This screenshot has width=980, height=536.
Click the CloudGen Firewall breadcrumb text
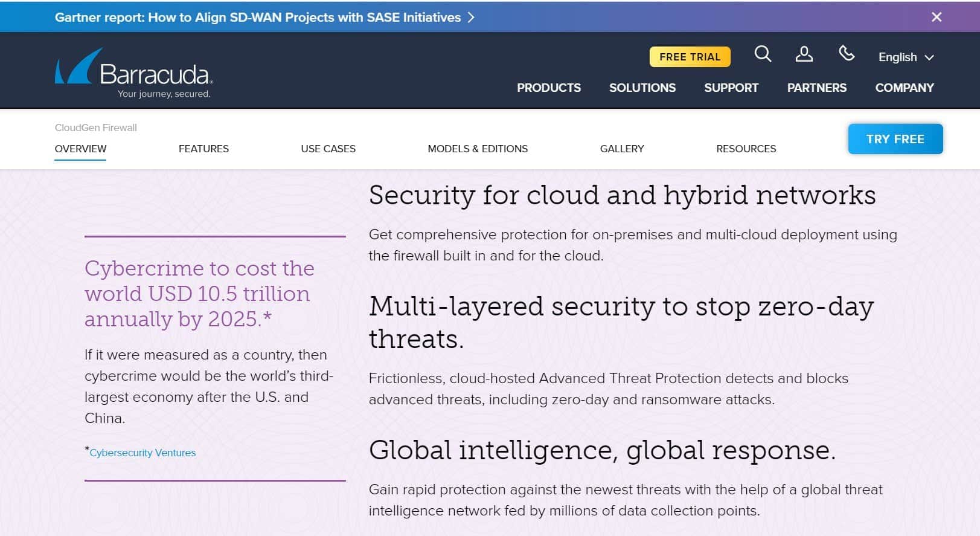tap(95, 128)
